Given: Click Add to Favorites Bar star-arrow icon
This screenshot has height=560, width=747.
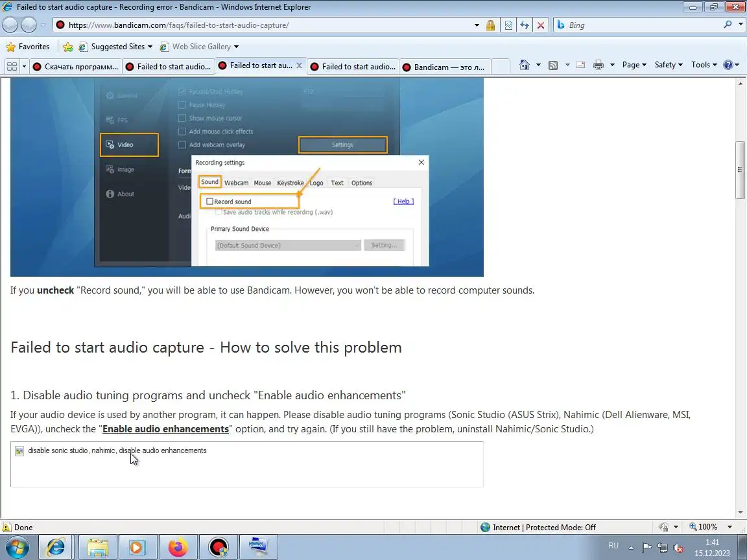Looking at the screenshot, I should 67,47.
